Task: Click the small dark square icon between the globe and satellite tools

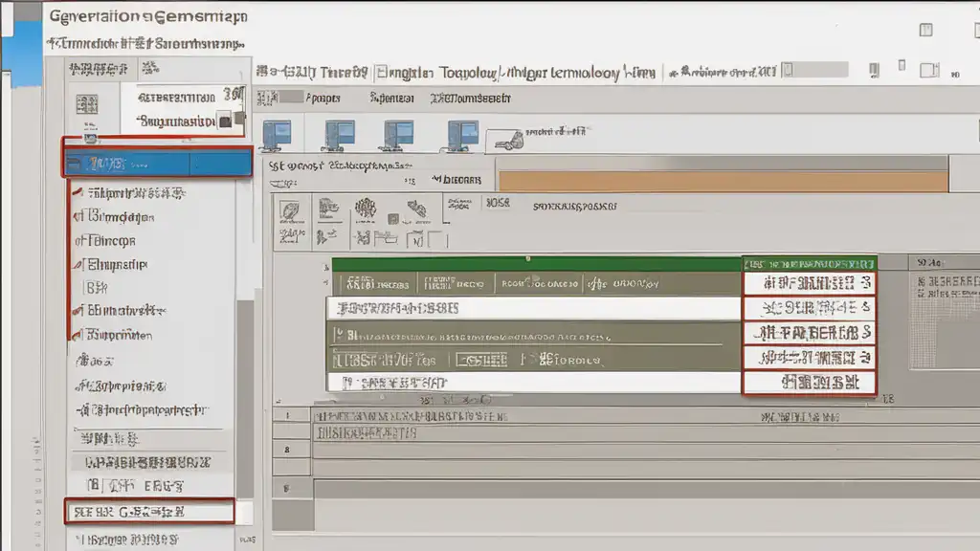Action: (x=393, y=219)
